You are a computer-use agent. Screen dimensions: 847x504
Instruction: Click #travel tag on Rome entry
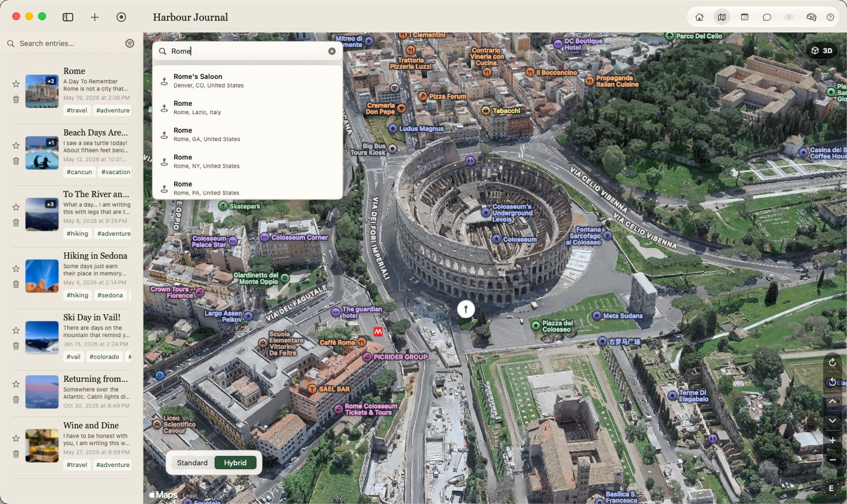click(x=77, y=111)
